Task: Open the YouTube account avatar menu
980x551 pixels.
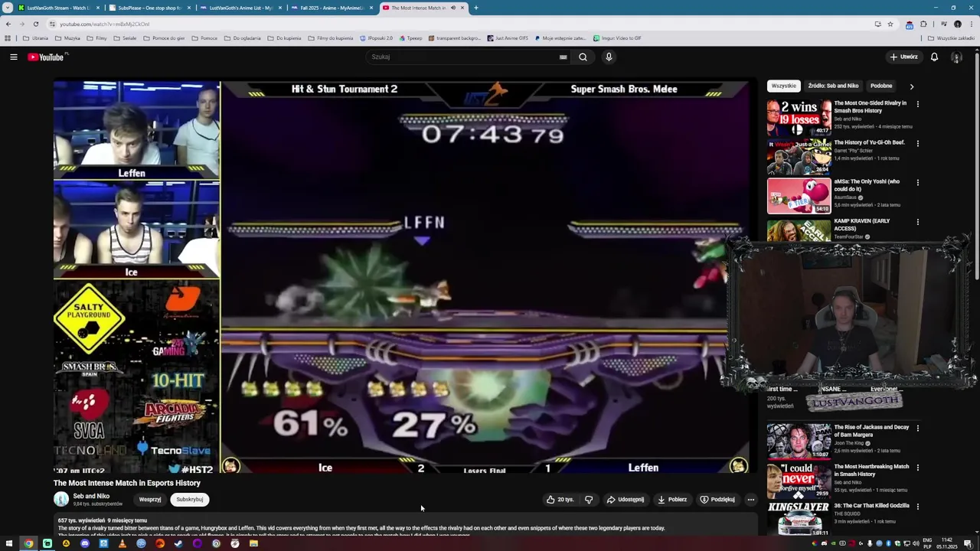Action: click(x=956, y=57)
